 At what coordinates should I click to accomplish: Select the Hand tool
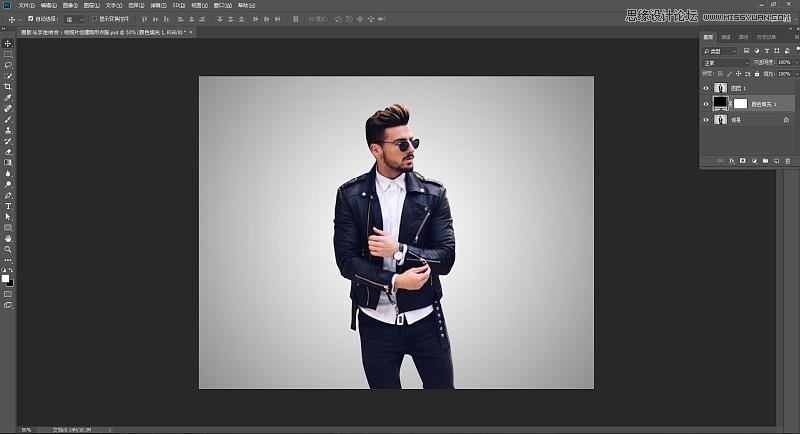coord(8,238)
